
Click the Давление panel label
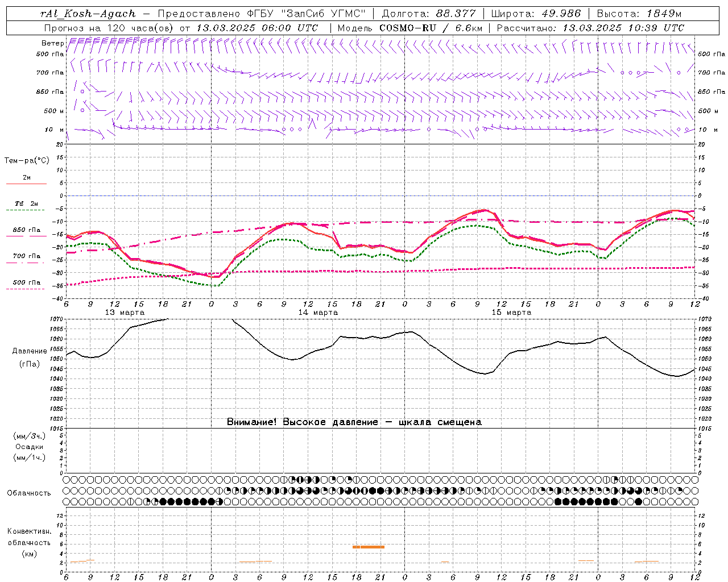[x=29, y=351]
